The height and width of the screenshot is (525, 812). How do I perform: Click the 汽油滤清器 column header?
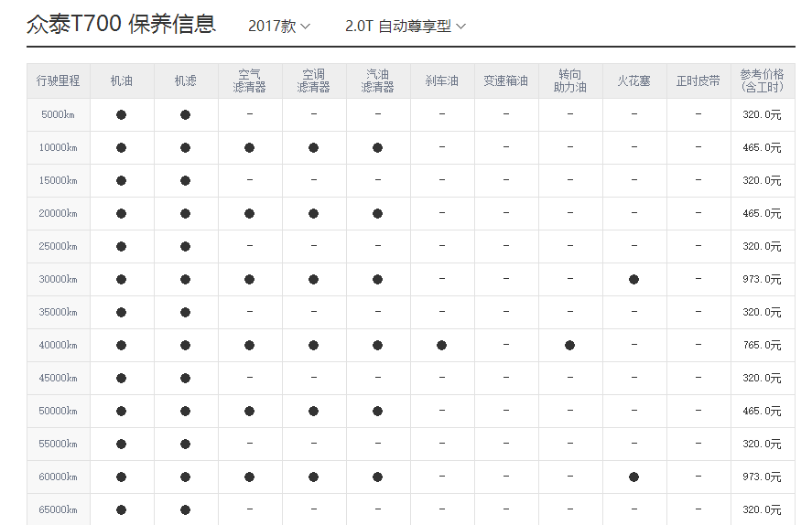[x=377, y=80]
